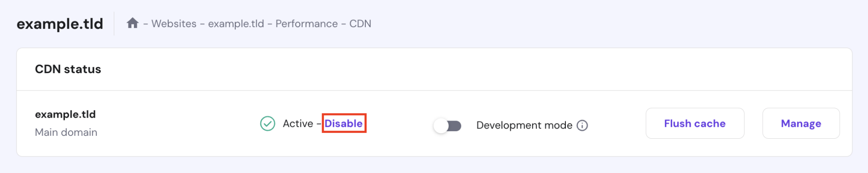868x173 pixels.
Task: Open the Websites breadcrumb item
Action: coord(174,24)
